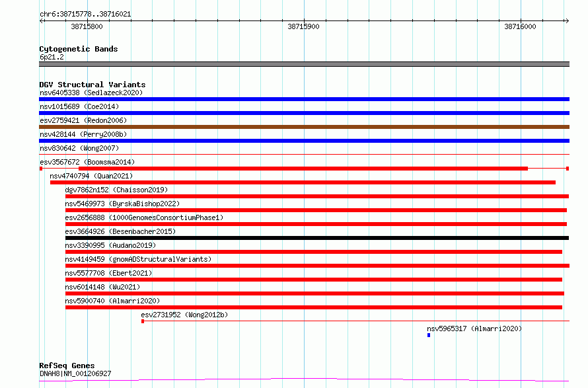This screenshot has height=388, width=588.
Task: Click the esv3664926 (Besenbacher2015) label
Action: (120, 231)
